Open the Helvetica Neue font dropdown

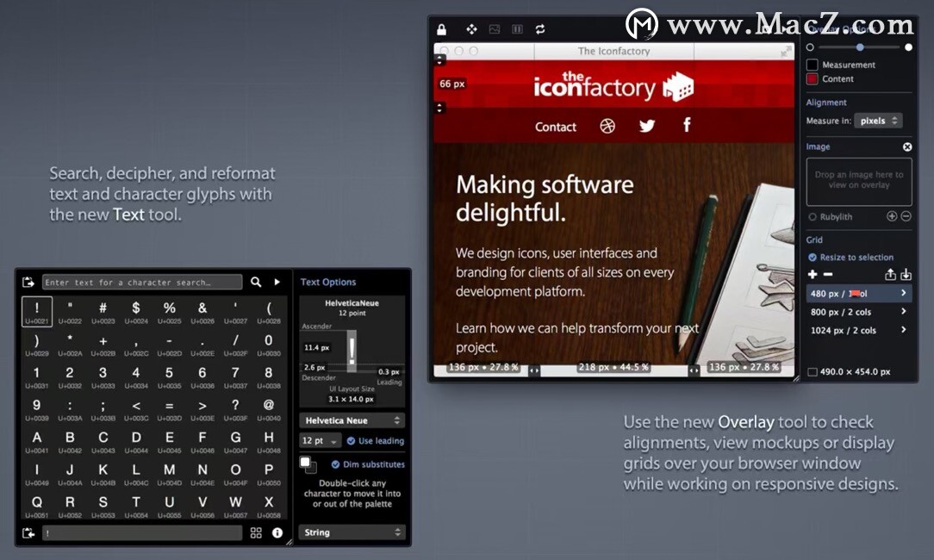tap(352, 420)
